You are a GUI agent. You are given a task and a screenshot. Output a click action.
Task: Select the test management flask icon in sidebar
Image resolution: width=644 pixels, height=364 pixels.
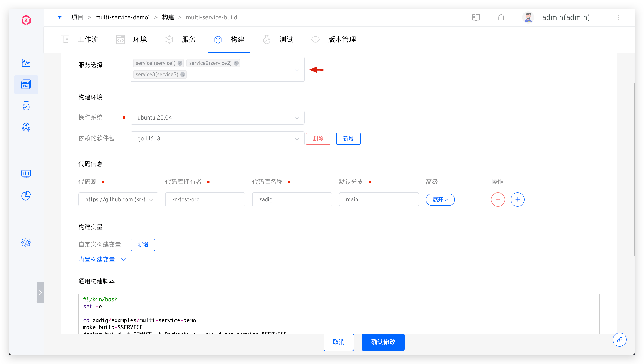pos(26,106)
